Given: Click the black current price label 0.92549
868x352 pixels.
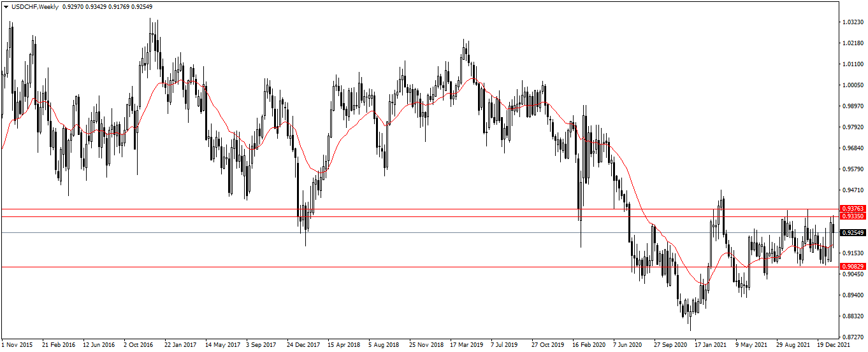Looking at the screenshot, I should 853,233.
